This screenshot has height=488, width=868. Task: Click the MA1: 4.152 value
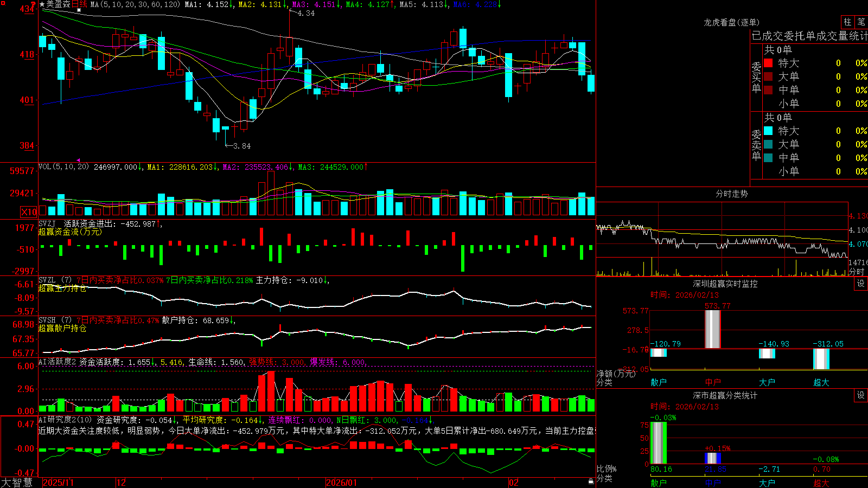[209, 4]
